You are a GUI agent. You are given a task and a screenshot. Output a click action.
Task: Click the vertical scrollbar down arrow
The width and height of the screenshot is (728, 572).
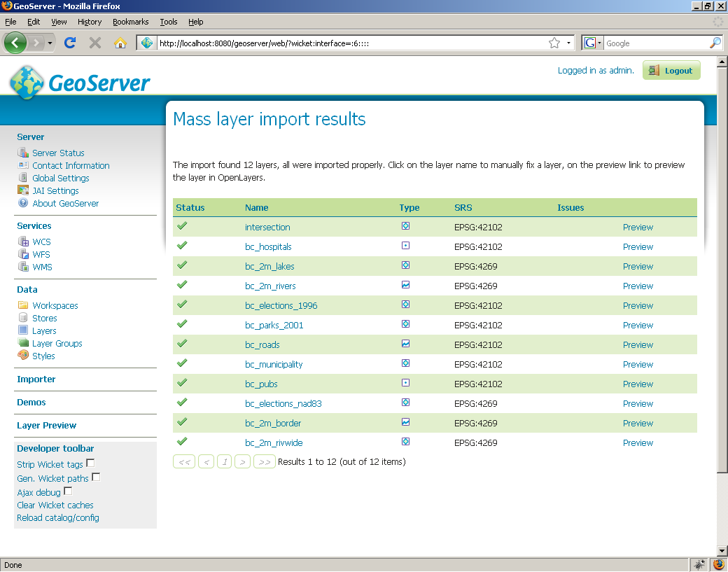(x=722, y=551)
